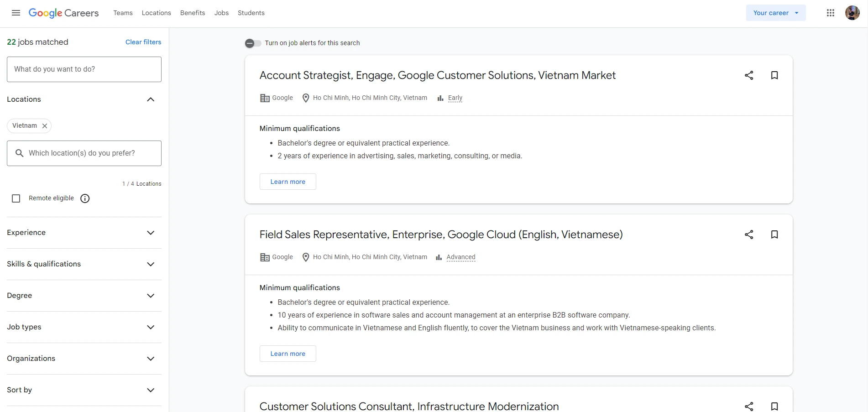Check the Remote eligible checkbox
The image size is (868, 412).
pos(16,198)
